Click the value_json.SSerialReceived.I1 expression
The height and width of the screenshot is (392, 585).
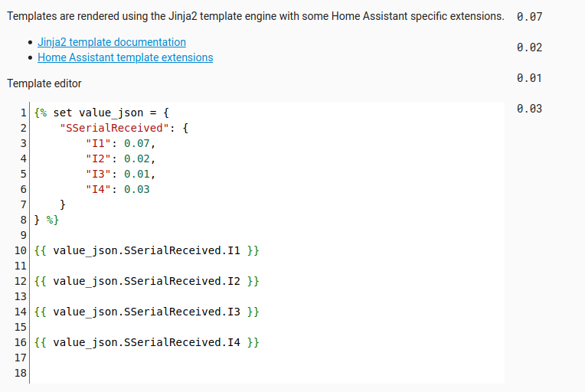pos(147,250)
